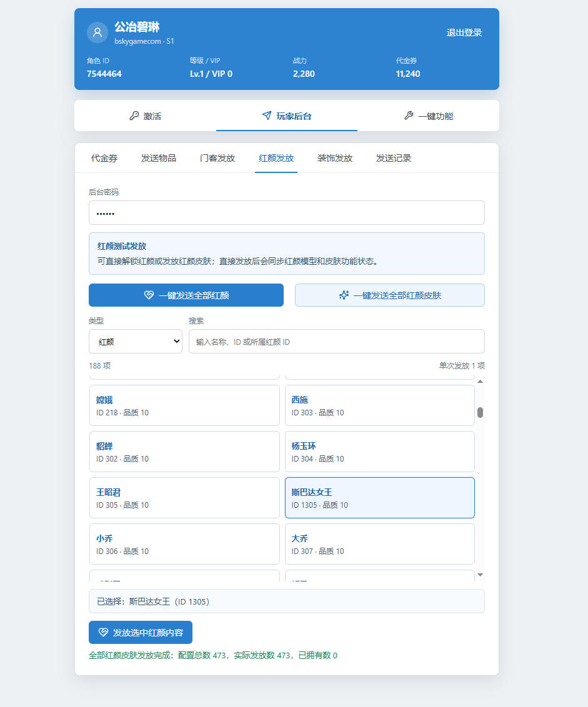This screenshot has height=707, width=588.
Task: Click the 发放选中红颜内容 button
Action: [x=141, y=632]
